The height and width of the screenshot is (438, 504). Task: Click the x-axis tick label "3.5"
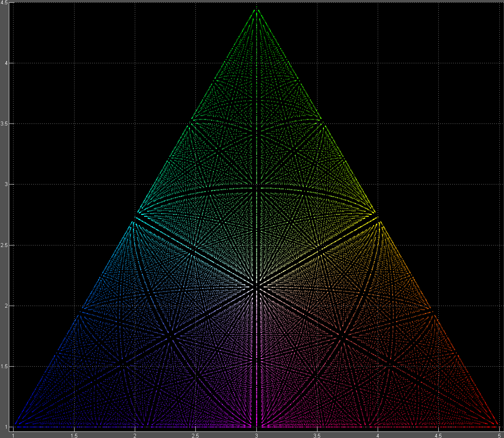(x=317, y=435)
